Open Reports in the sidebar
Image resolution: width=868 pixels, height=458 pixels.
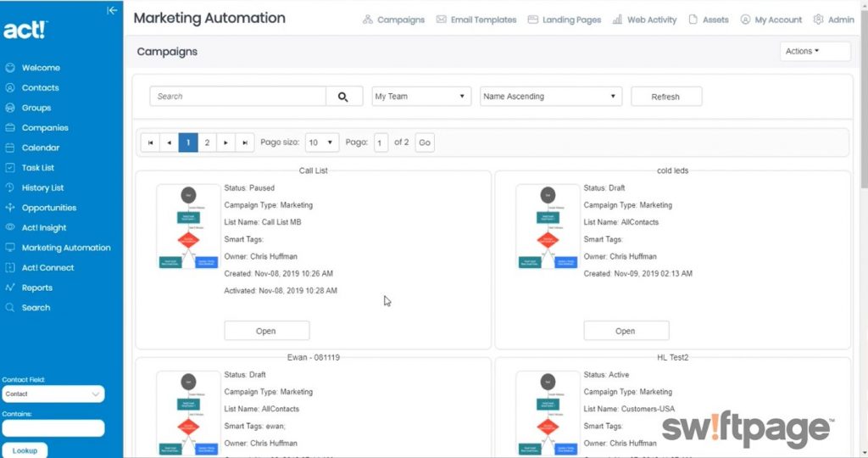coord(36,288)
